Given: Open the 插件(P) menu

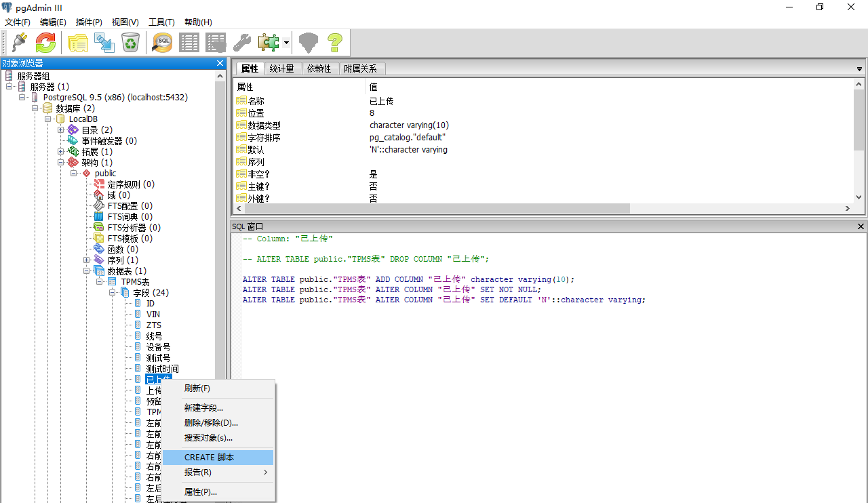Looking at the screenshot, I should [89, 22].
